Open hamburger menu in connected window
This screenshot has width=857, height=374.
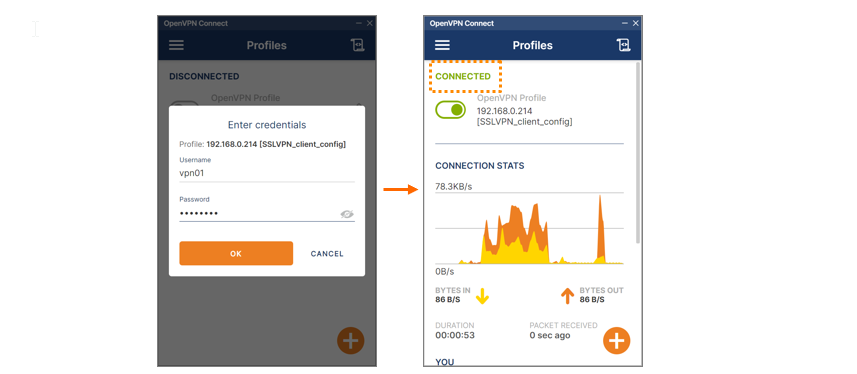pos(442,45)
